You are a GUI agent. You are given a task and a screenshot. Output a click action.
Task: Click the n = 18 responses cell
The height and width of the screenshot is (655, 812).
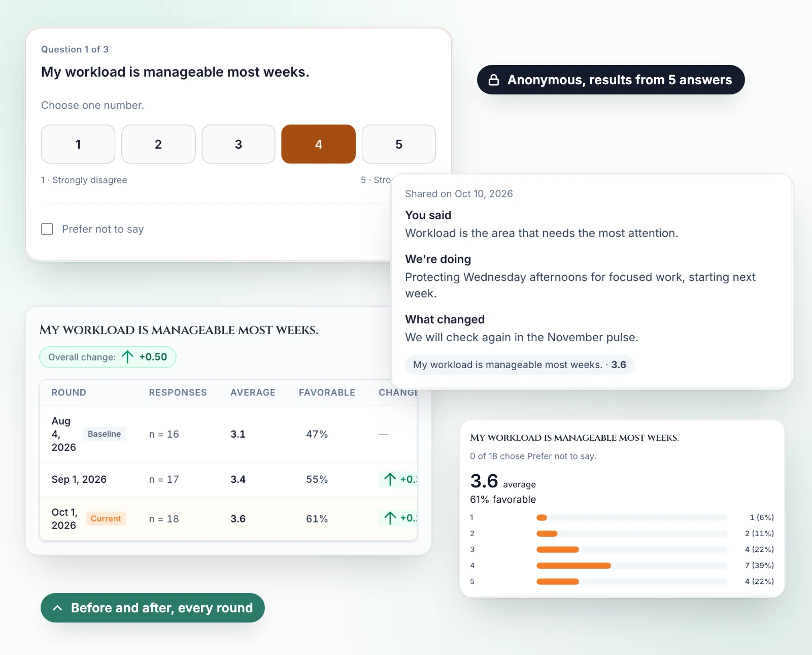tap(164, 519)
